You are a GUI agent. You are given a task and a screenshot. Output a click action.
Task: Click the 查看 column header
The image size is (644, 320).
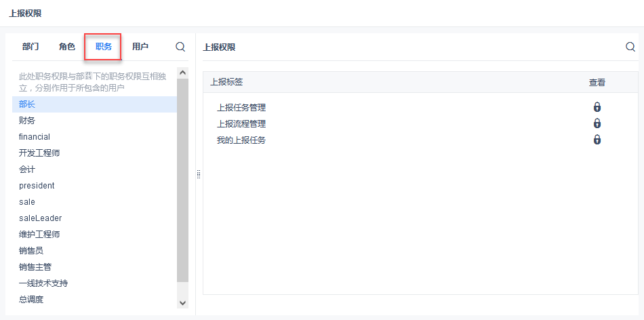597,82
